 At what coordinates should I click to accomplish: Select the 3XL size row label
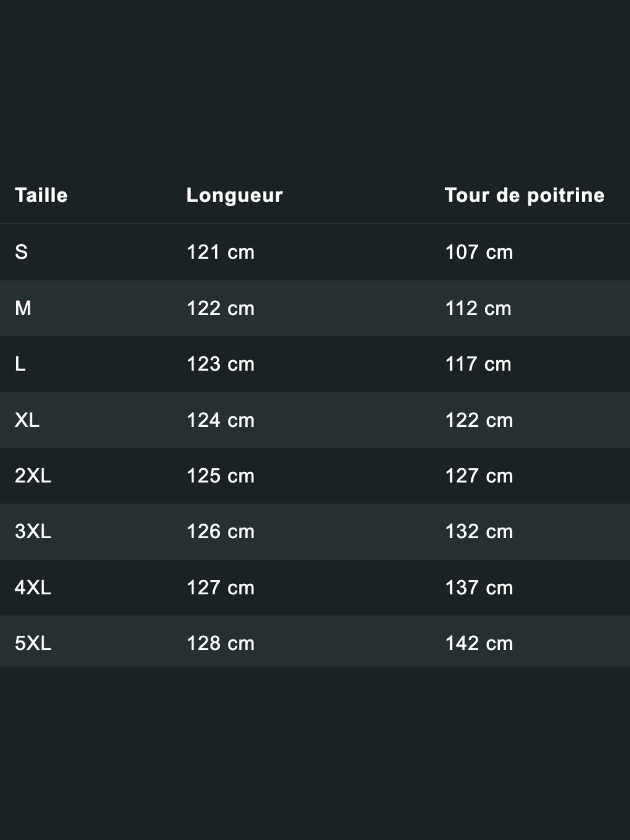point(33,531)
